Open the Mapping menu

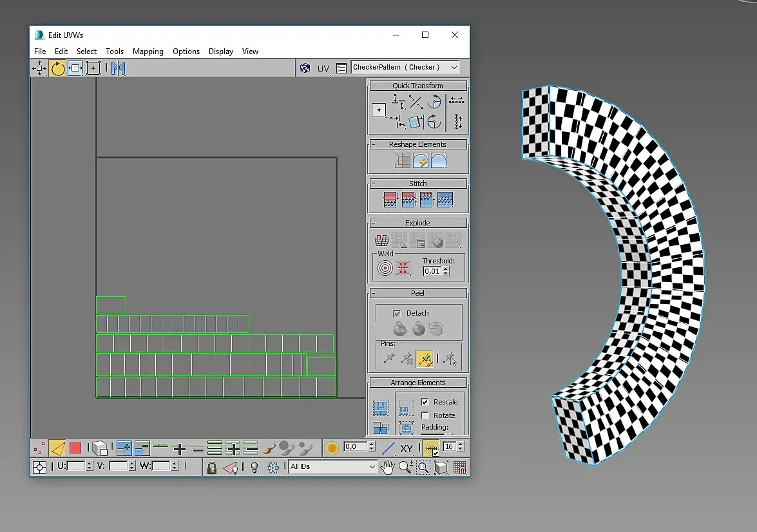(x=148, y=51)
